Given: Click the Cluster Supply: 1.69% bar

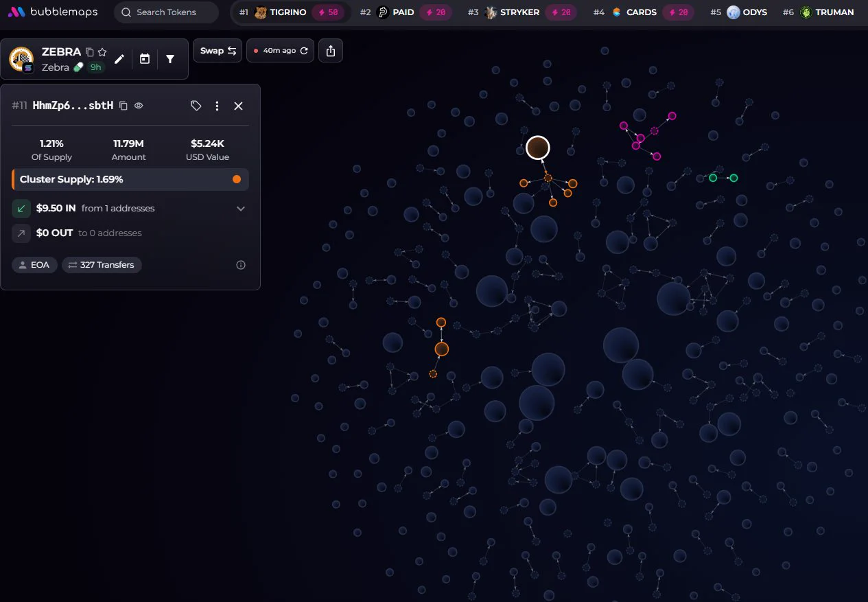Looking at the screenshot, I should [x=130, y=179].
